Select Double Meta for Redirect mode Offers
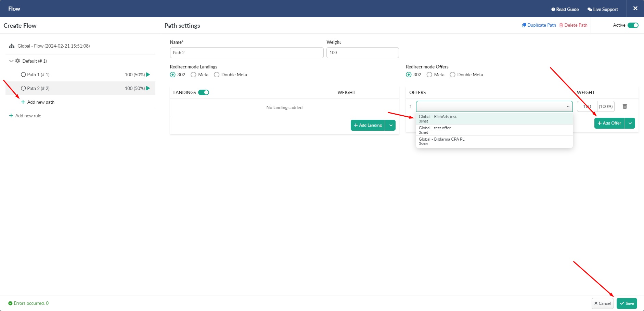 pos(452,75)
